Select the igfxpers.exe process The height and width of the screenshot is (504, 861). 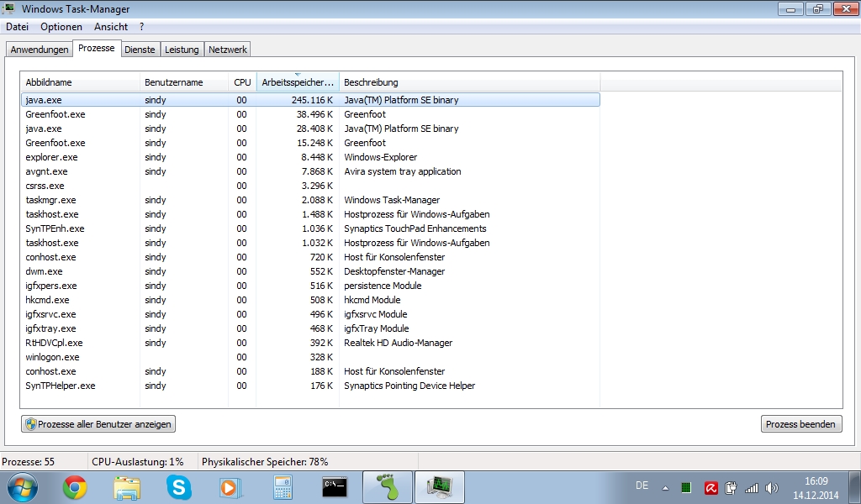(310, 285)
